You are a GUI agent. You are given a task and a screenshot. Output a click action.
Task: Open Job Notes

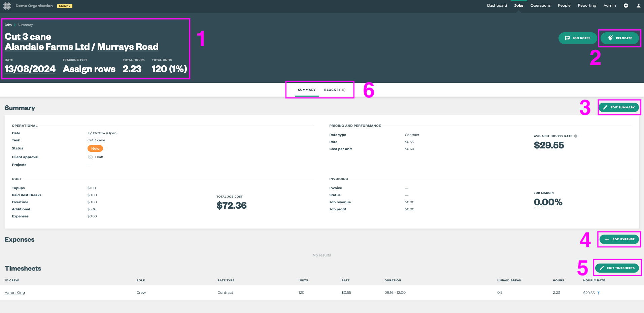point(577,38)
